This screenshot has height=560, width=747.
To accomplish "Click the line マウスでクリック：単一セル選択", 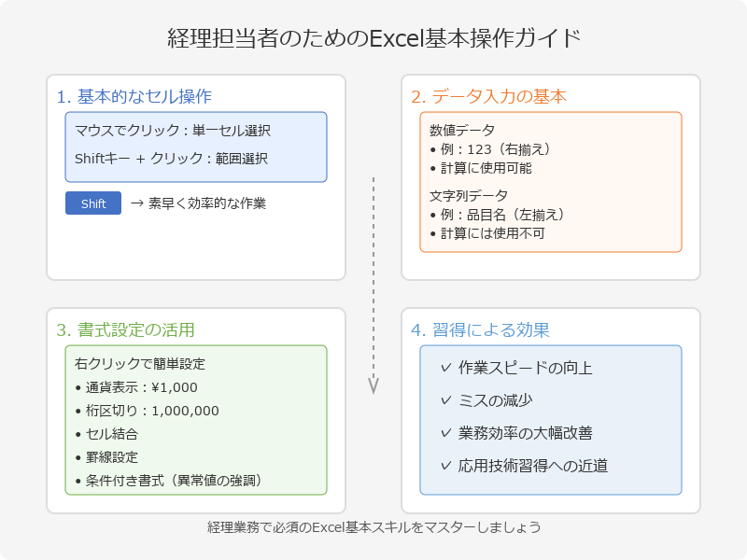I will 173,131.
